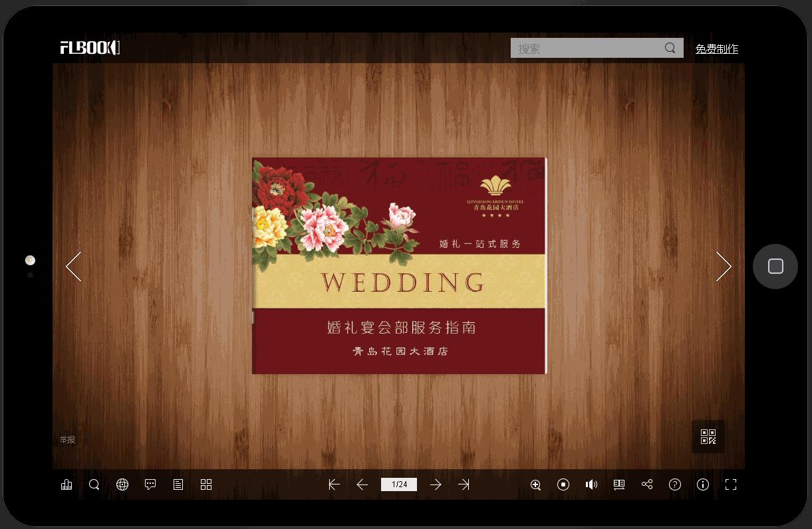Open the comments speech bubble icon

150,484
